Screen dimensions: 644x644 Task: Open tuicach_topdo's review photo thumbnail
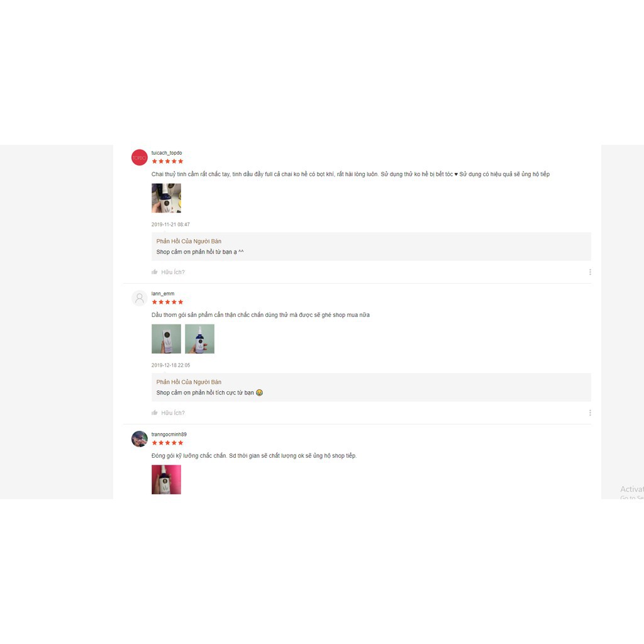pos(166,198)
